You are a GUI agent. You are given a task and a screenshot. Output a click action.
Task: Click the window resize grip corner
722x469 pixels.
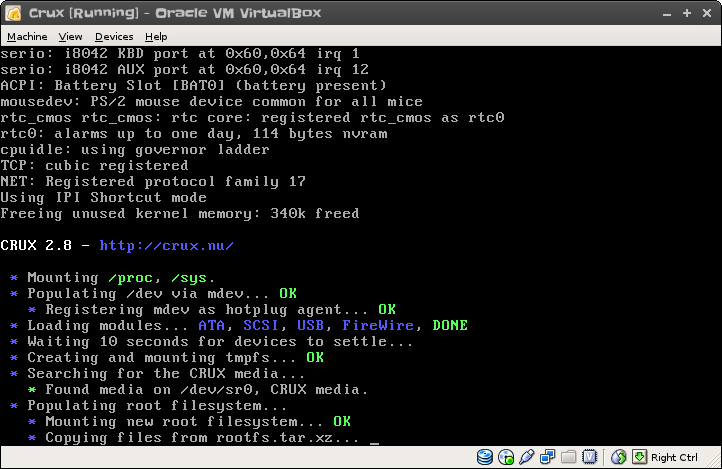point(716,463)
